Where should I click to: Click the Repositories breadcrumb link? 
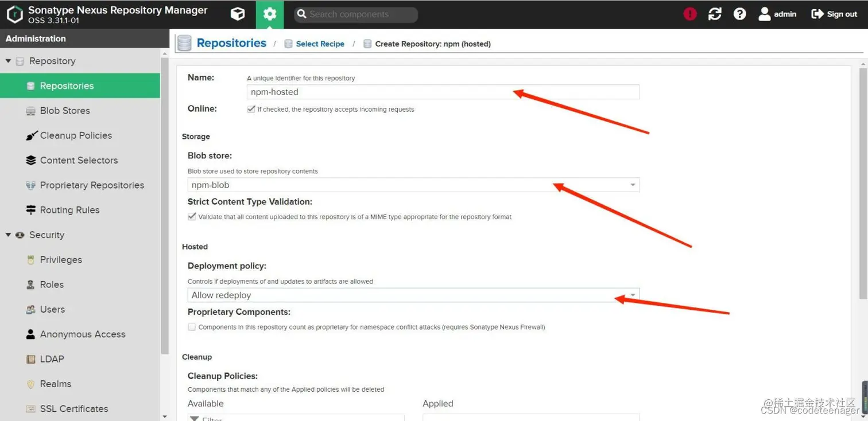tap(231, 43)
